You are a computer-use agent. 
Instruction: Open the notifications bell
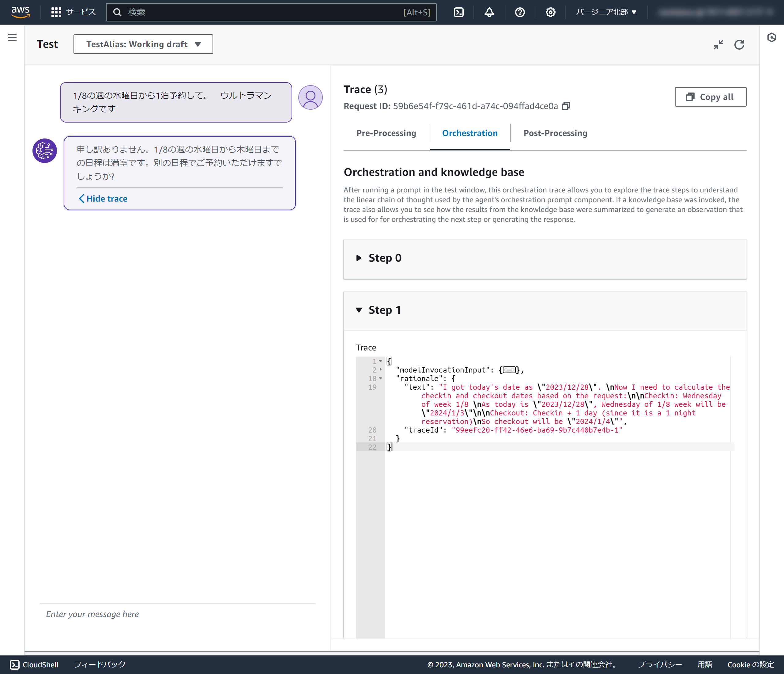click(x=489, y=13)
